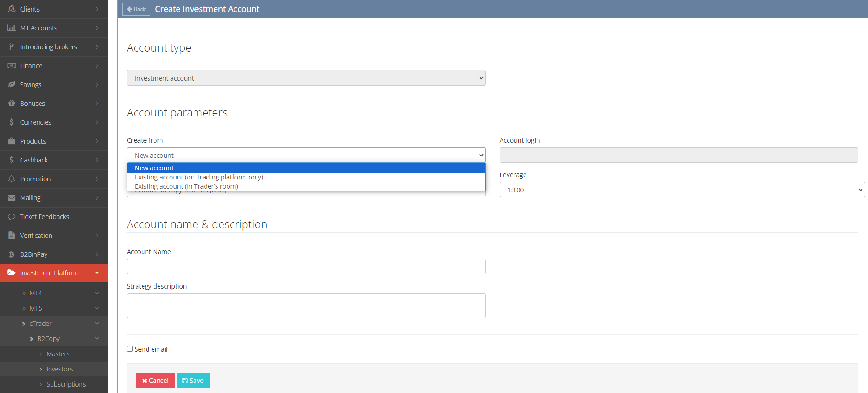
Task: Click the Promotion bell icon
Action: 11,179
